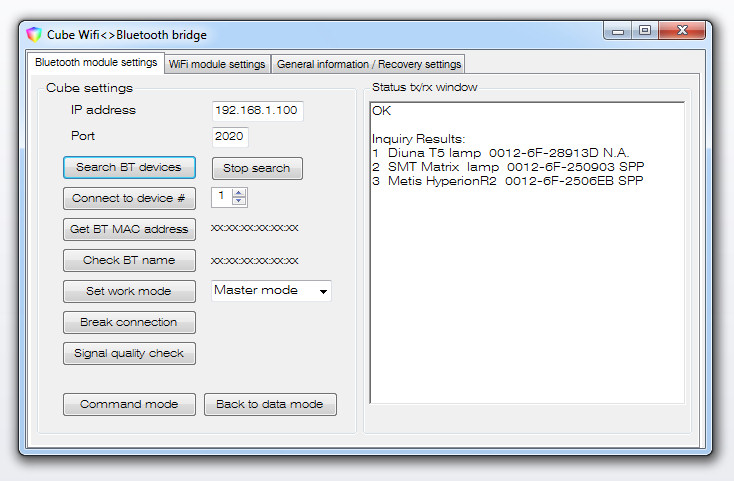The image size is (734, 481).
Task: Start Search BT devices
Action: [129, 168]
